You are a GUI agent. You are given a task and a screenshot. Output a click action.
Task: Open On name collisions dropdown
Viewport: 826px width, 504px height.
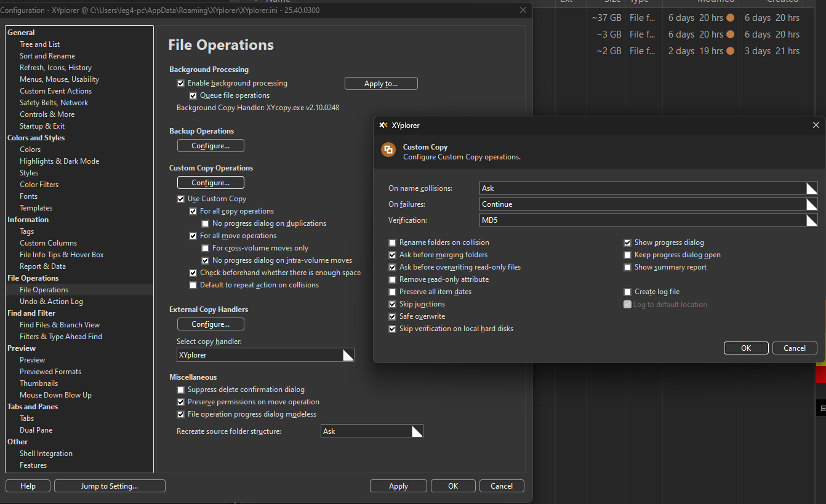(648, 188)
